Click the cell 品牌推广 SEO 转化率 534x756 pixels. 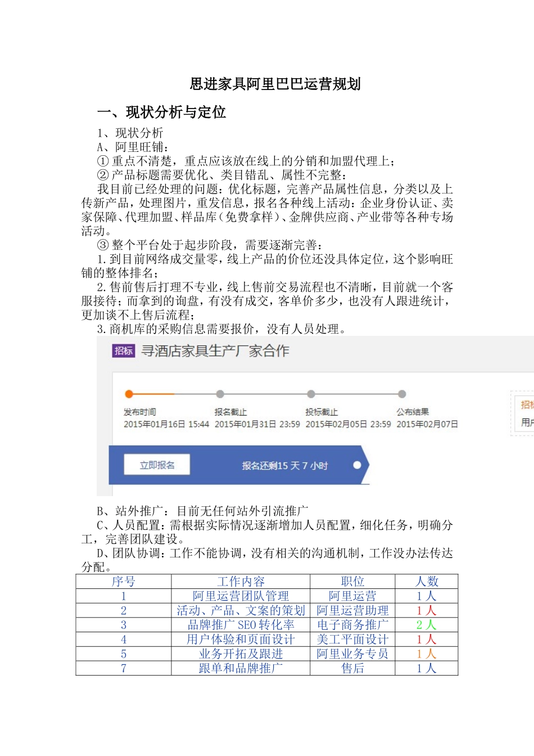click(241, 625)
